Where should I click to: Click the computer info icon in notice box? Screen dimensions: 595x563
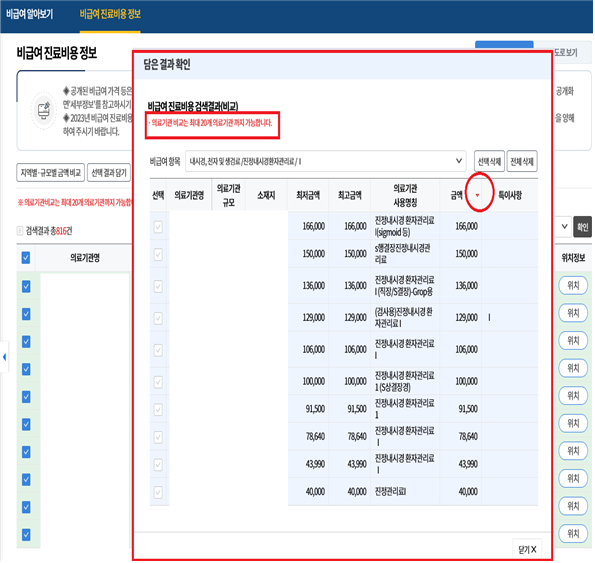[x=44, y=110]
